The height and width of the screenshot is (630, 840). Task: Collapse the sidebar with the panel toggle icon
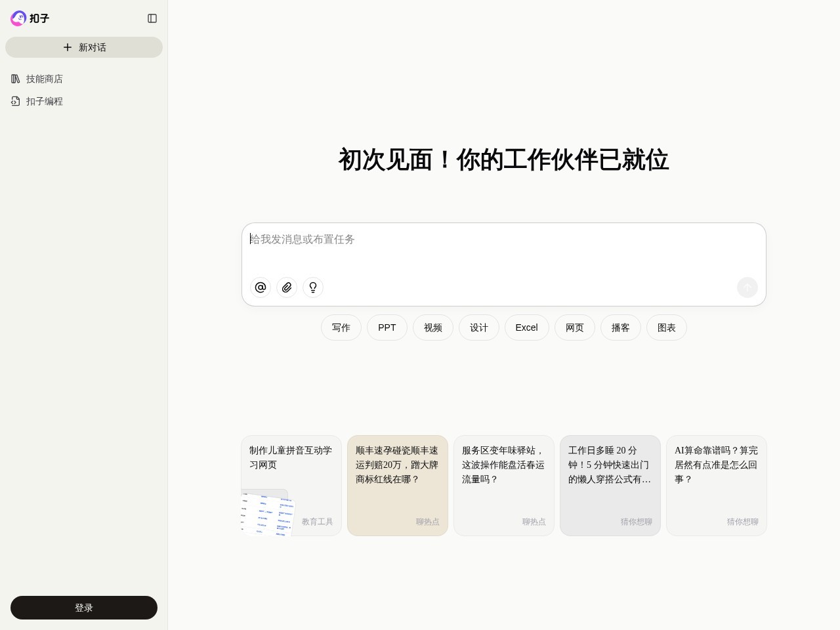[152, 18]
